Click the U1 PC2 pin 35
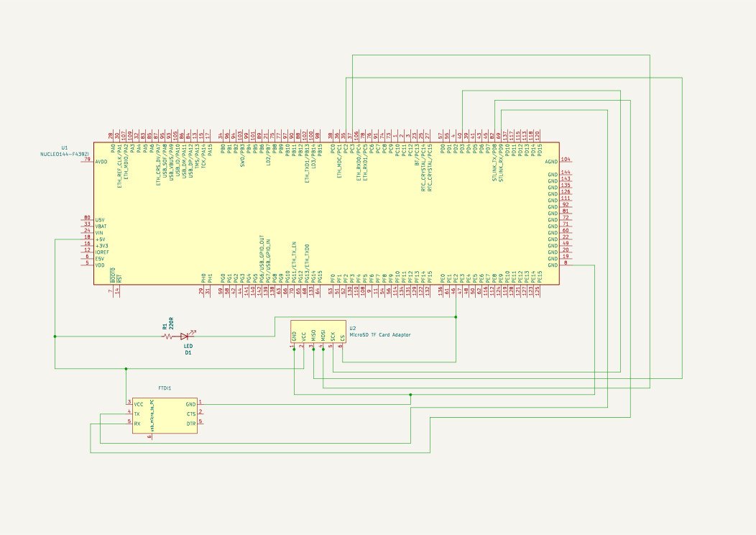This screenshot has width=756, height=535. coord(346,136)
